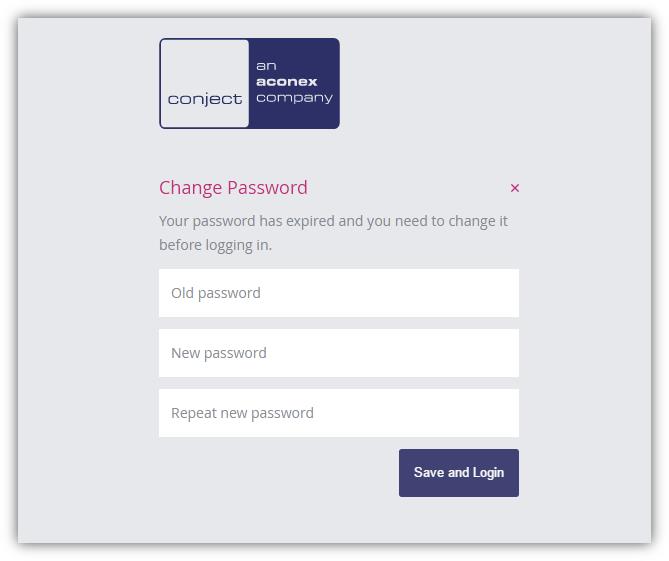The image size is (669, 561).
Task: Close the Change Password dialog
Action: coord(515,188)
